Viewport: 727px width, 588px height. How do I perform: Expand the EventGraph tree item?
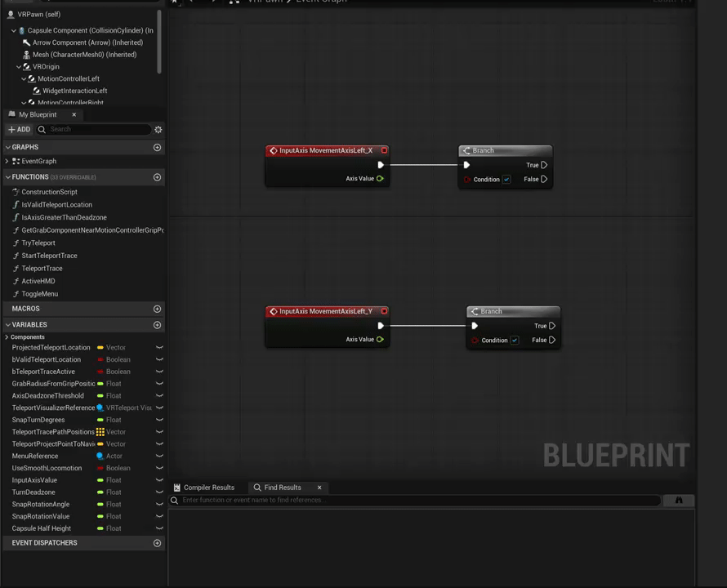7,161
